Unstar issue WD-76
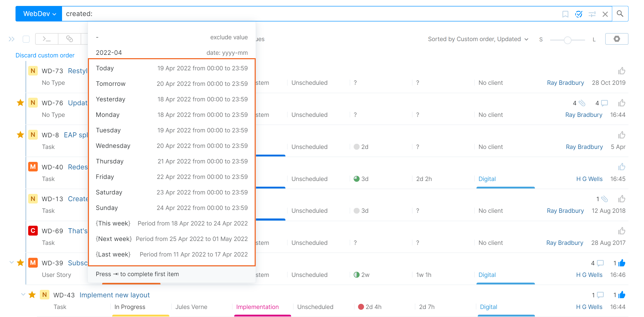Image resolution: width=644 pixels, height=317 pixels. pyautogui.click(x=20, y=103)
